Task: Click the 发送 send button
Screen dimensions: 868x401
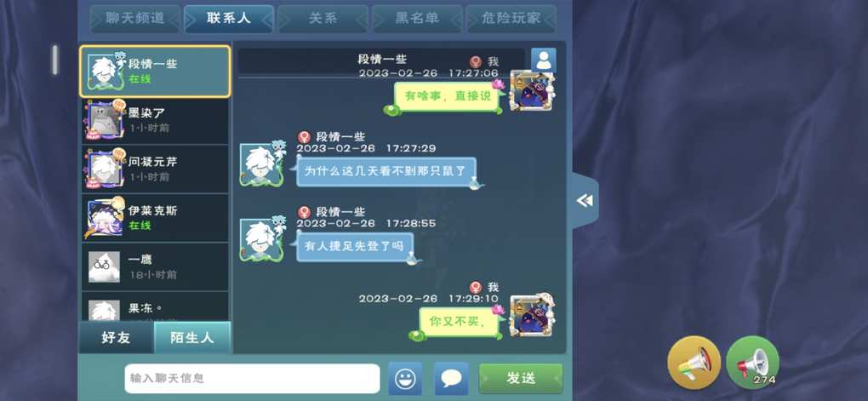Action: tap(520, 378)
